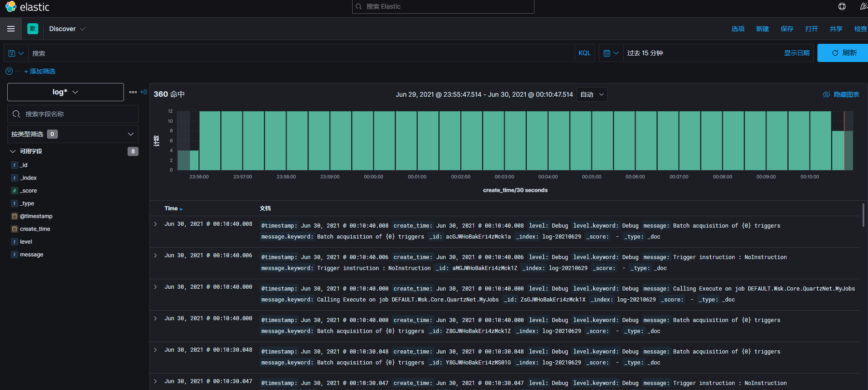868x390 pixels.
Task: Click the Refresh button
Action: tap(842, 53)
